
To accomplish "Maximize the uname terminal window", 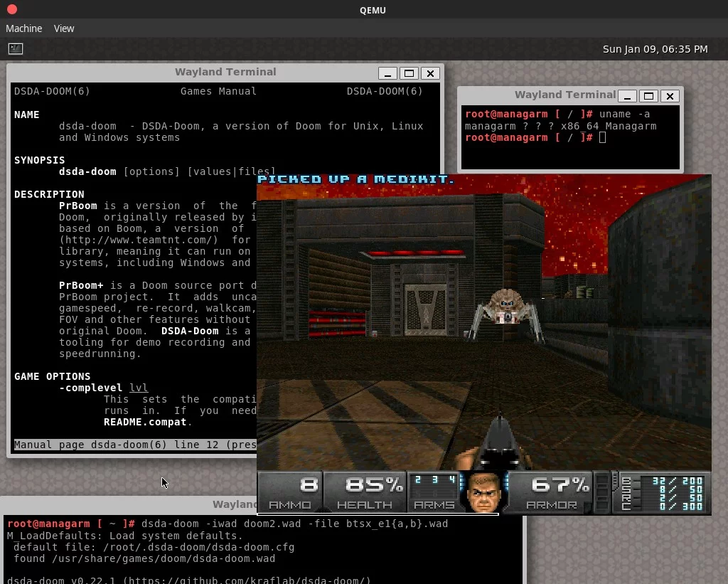I will [x=648, y=96].
